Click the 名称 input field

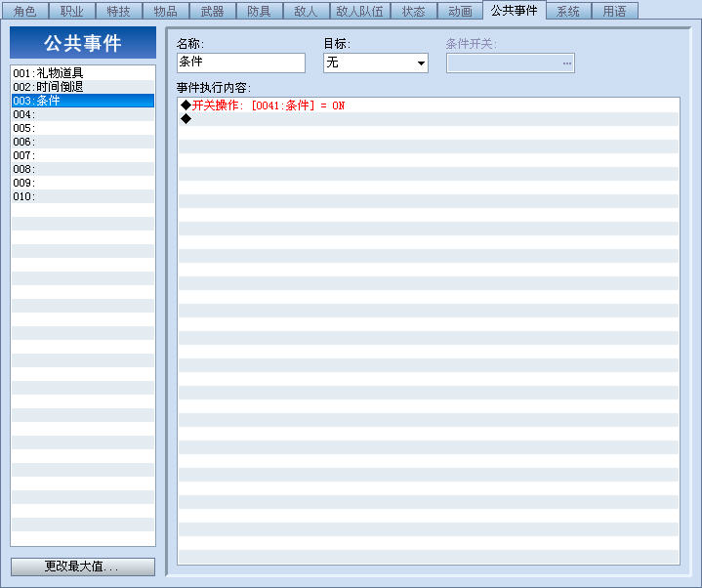pyautogui.click(x=241, y=63)
